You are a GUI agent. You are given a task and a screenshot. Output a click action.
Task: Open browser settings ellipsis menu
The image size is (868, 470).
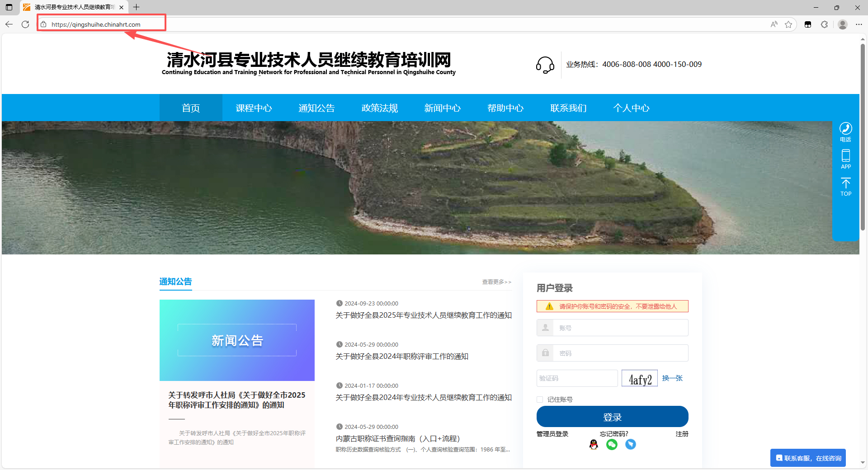click(x=859, y=24)
